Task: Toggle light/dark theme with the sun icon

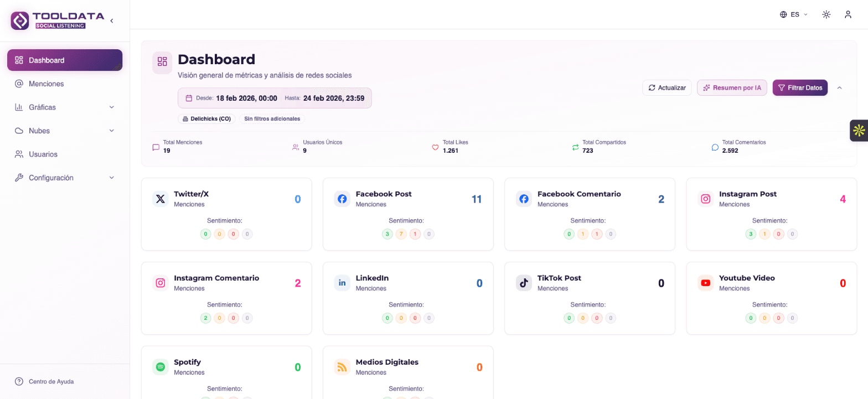Action: (826, 14)
